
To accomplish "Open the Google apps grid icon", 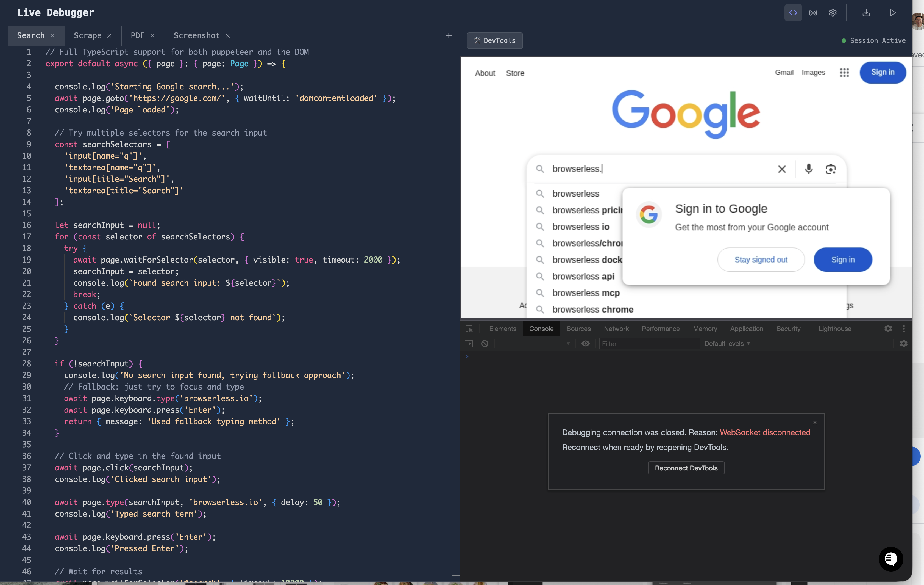I will [844, 72].
